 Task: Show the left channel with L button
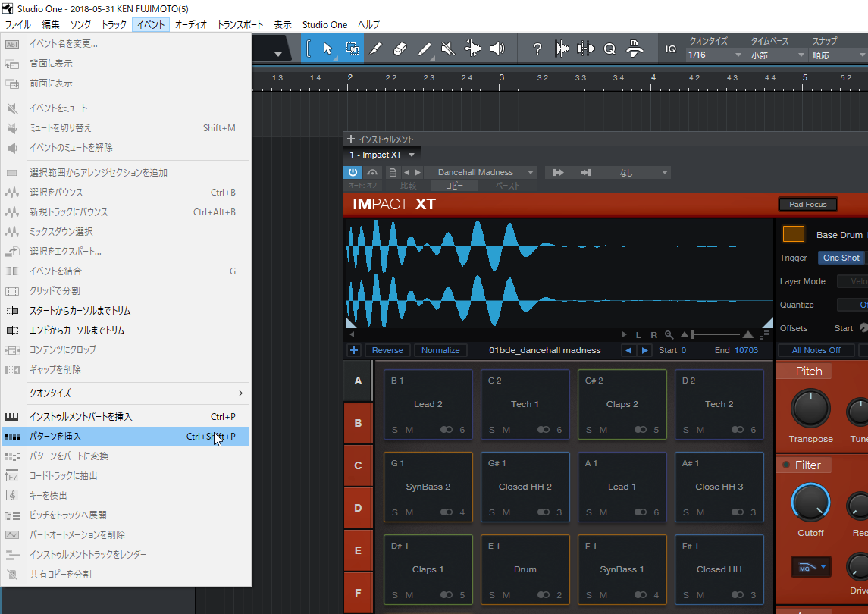[638, 335]
